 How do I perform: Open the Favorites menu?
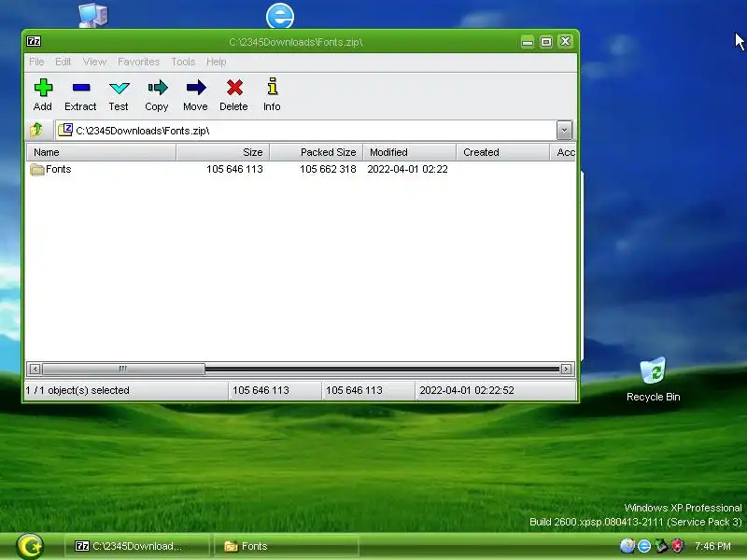138,62
